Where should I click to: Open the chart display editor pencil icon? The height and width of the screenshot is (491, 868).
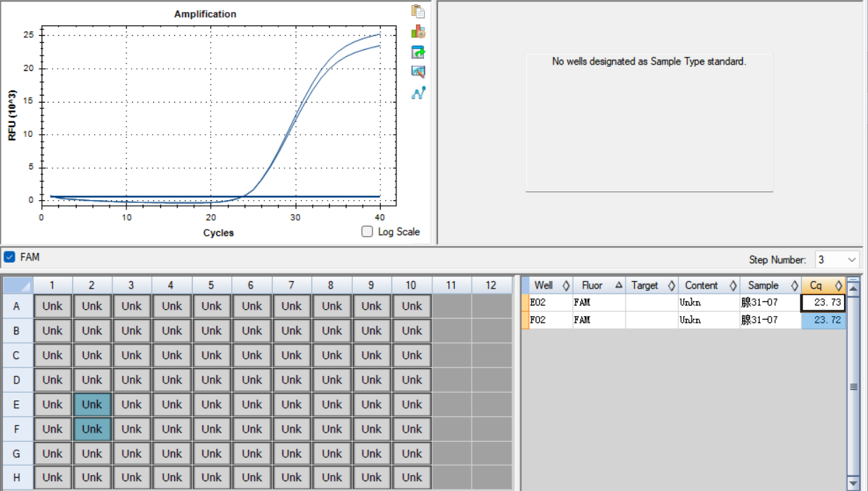pos(418,72)
